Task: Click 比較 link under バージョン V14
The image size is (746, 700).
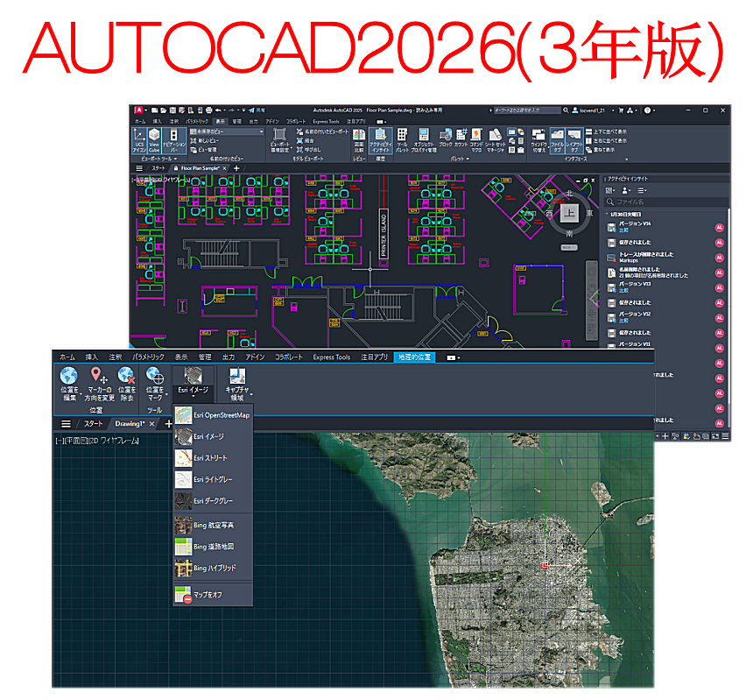Action: [623, 230]
